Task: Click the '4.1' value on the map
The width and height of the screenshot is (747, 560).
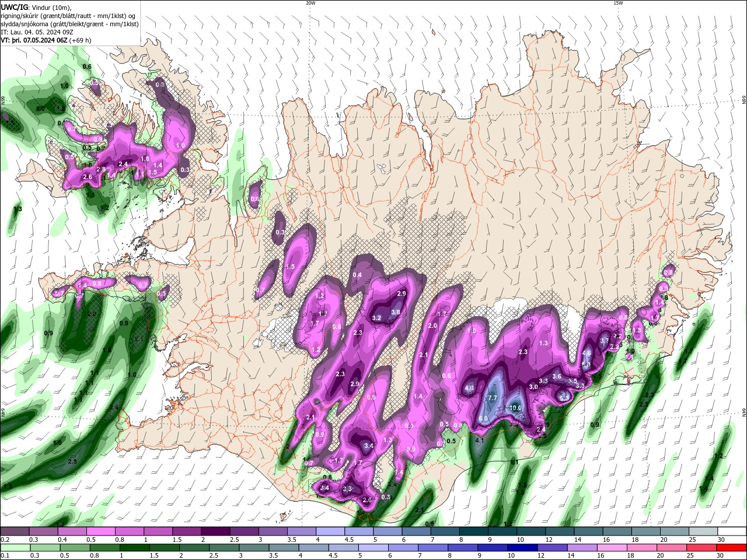Action: point(480,440)
